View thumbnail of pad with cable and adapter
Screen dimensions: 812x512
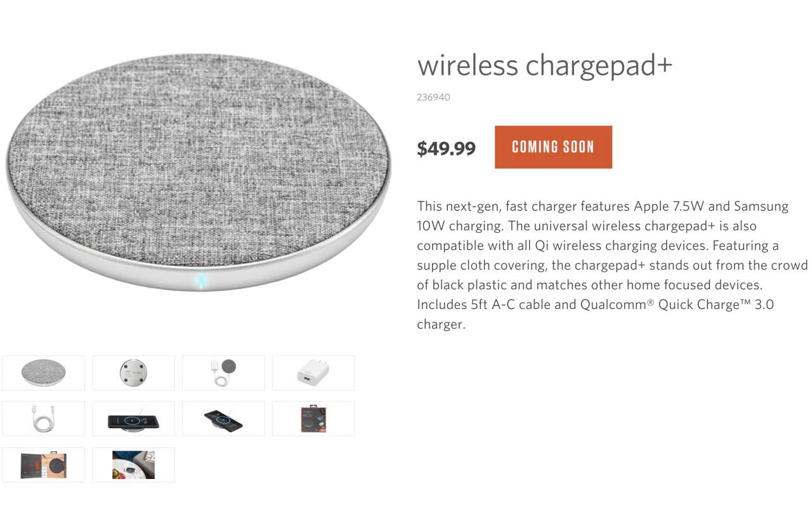click(223, 372)
